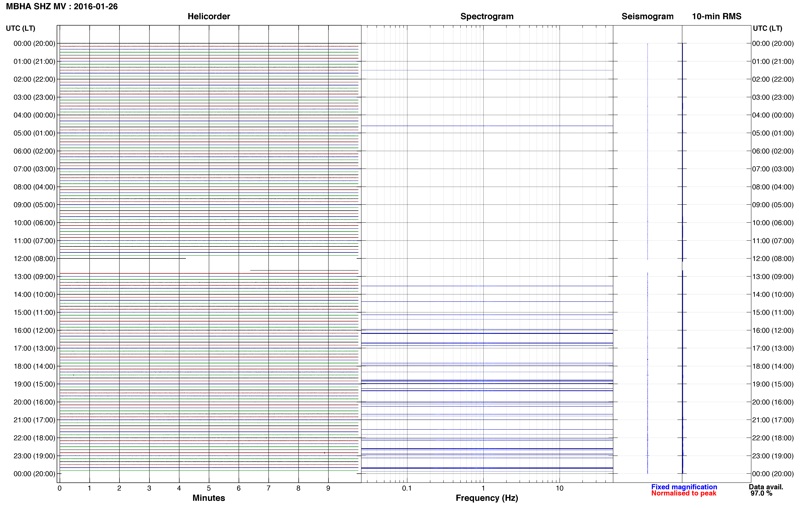Click the 'Spectrogram' panel heading
Screen dimensions: 812x508
pos(487,16)
